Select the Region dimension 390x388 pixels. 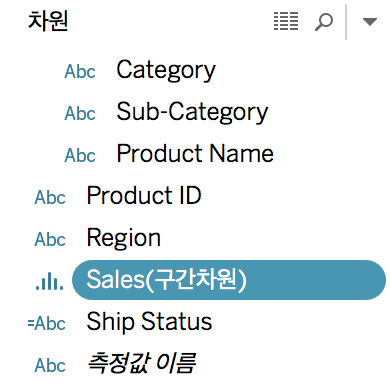coord(124,238)
